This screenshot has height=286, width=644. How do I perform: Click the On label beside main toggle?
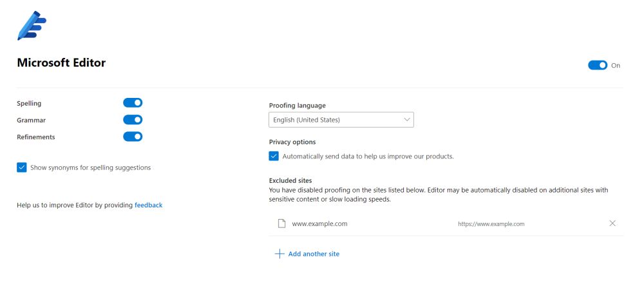pos(616,65)
